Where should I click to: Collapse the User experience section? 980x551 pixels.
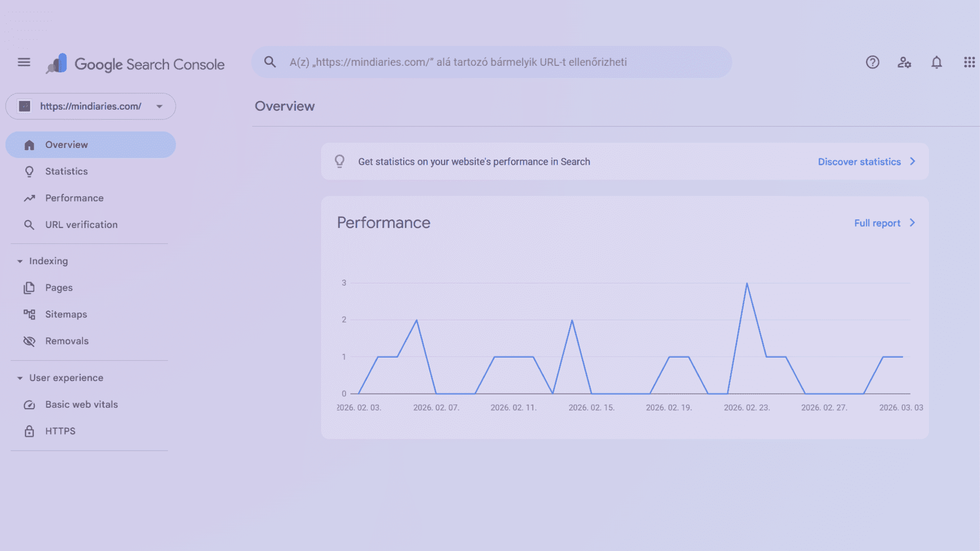coord(20,378)
